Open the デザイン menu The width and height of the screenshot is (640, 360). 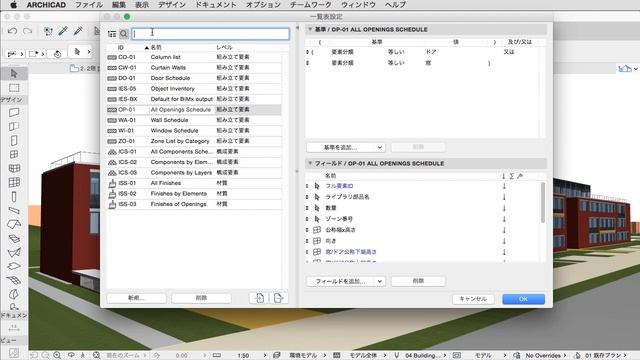click(x=171, y=5)
